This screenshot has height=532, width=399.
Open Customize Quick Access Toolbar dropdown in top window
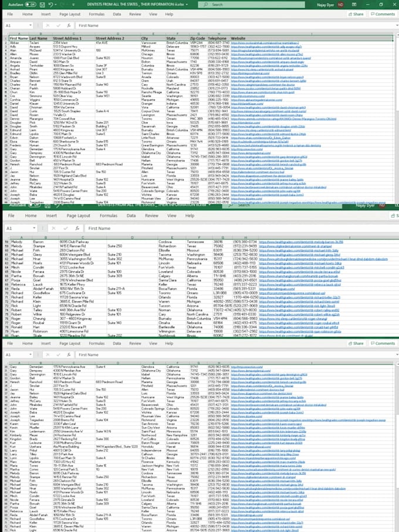point(73,5)
